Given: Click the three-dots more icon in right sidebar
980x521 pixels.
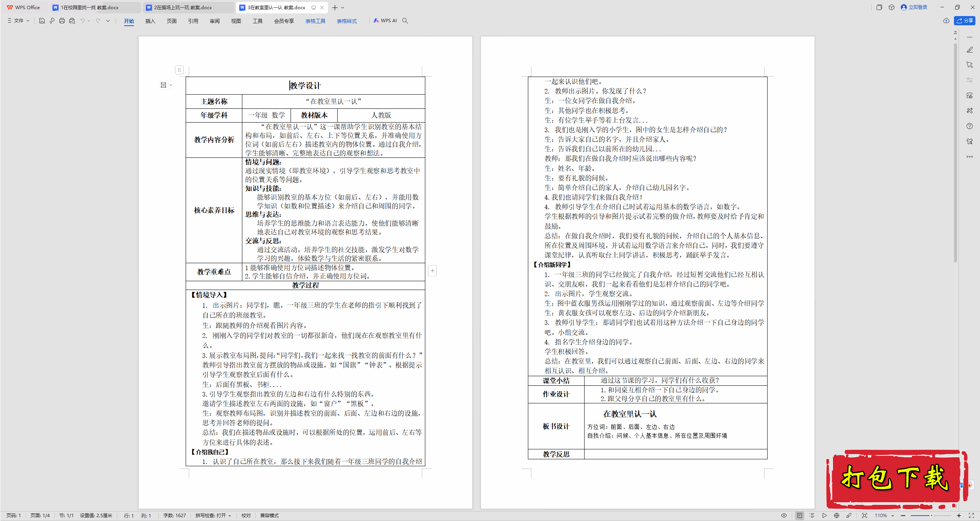Looking at the screenshot, I should [970, 157].
